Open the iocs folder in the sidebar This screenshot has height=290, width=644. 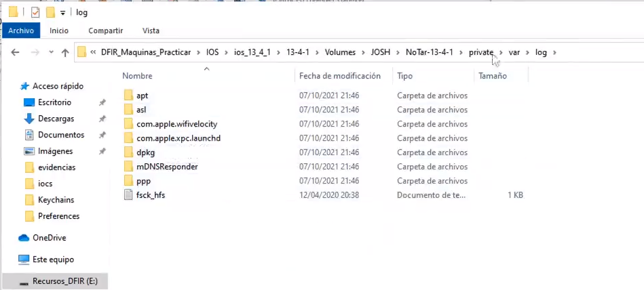(x=45, y=184)
